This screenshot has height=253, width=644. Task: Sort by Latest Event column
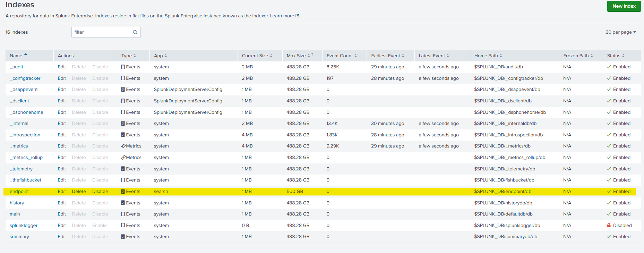click(434, 56)
